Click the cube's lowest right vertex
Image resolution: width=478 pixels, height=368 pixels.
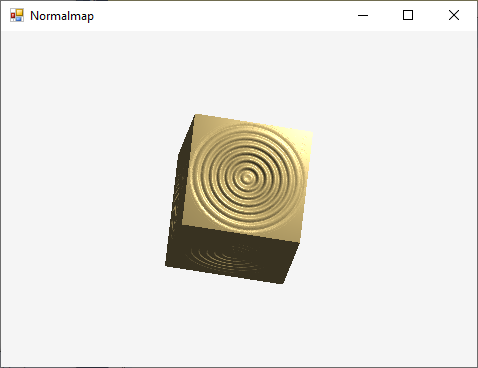tap(282, 283)
